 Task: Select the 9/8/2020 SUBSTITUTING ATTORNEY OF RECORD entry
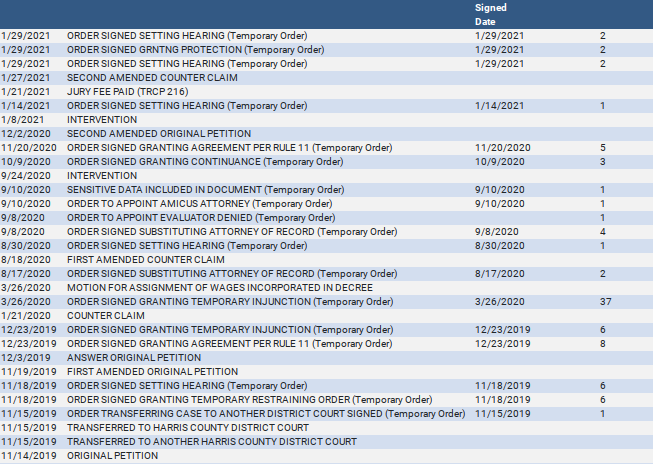[232, 232]
